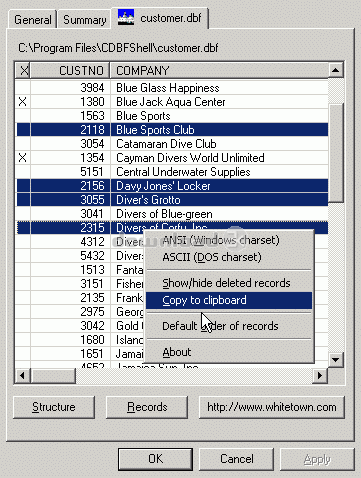Choose ANSI (Windows charset) menu entry
361x478 pixels.
pos(229,240)
